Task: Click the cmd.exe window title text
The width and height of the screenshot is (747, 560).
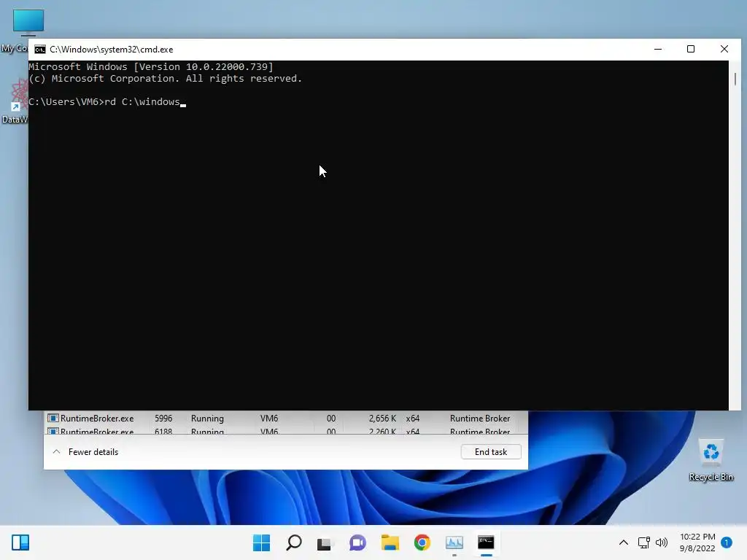Action: pos(112,50)
